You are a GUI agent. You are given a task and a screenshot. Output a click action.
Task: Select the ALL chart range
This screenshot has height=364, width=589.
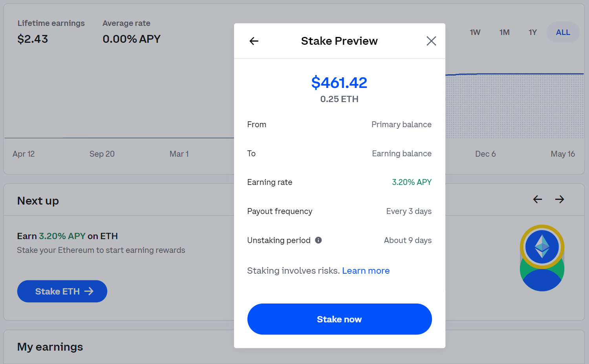563,33
